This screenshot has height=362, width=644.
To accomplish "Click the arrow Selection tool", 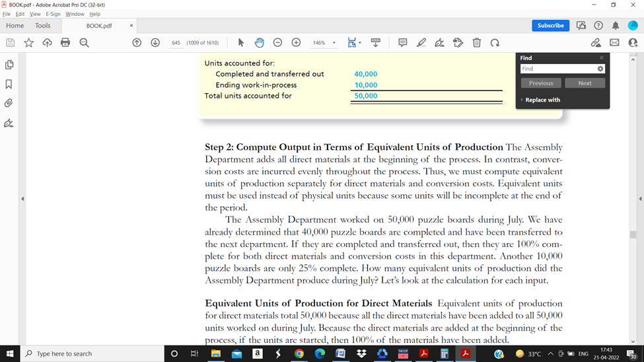I will coord(240,43).
